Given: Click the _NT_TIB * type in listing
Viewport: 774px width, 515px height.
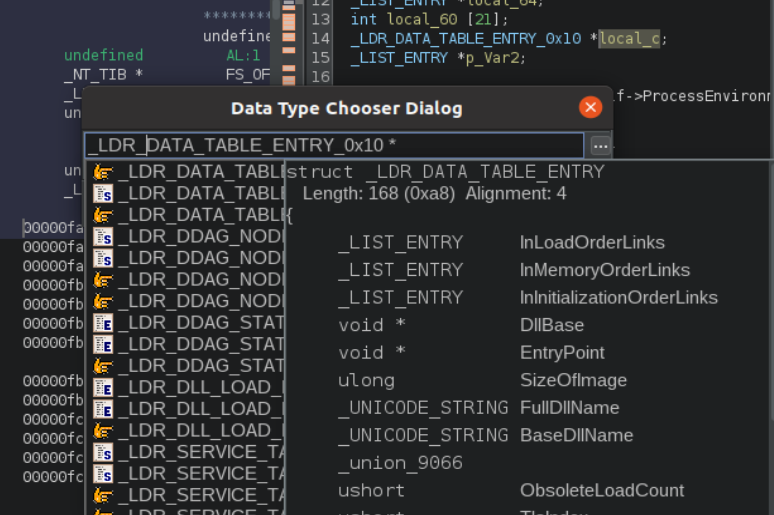Looking at the screenshot, I should 103,74.
